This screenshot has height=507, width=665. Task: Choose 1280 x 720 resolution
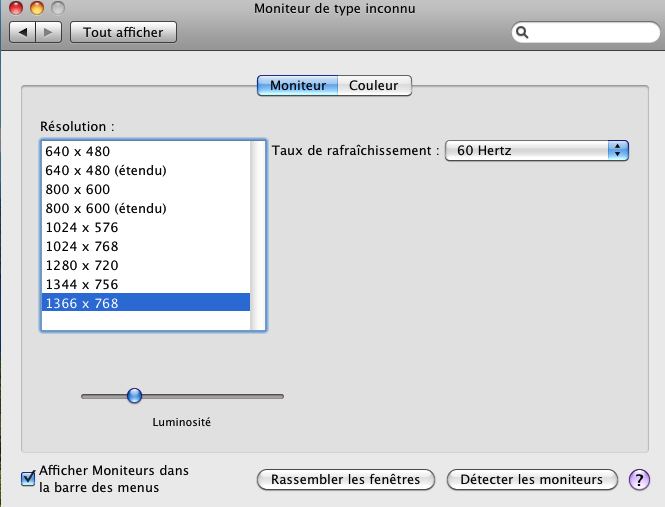[146, 266]
